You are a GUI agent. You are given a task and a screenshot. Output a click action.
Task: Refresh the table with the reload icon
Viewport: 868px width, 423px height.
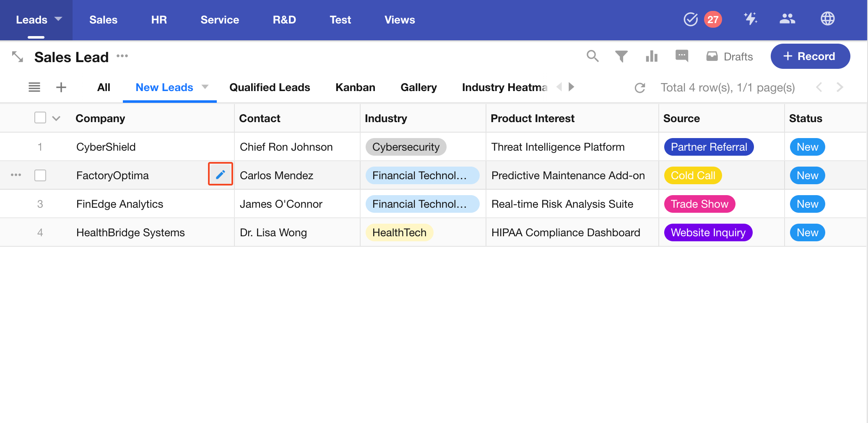(x=640, y=88)
